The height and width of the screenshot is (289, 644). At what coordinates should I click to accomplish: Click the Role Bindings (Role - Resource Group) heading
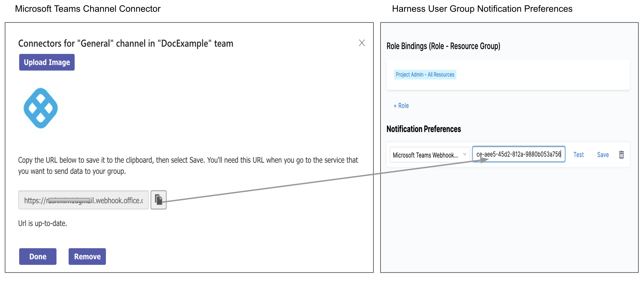point(443,46)
